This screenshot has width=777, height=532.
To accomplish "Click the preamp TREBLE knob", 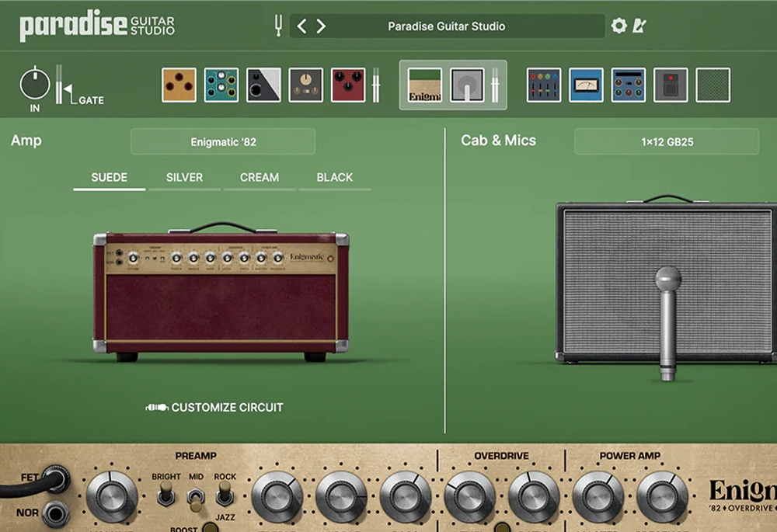I will pyautogui.click(x=277, y=497).
